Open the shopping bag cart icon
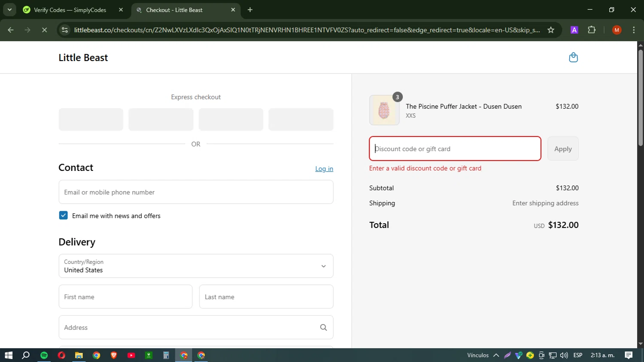Screen dimensions: 644x362 pos(573,58)
